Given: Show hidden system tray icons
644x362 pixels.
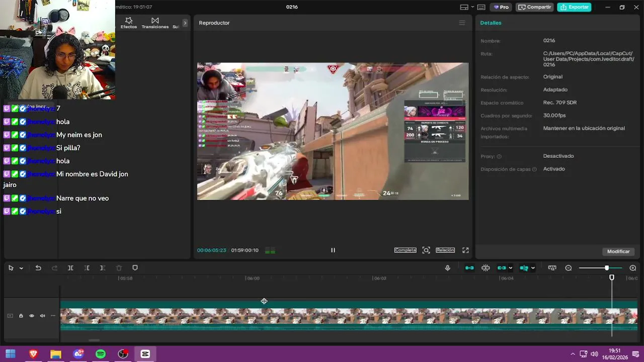Looking at the screenshot, I should 572,354.
